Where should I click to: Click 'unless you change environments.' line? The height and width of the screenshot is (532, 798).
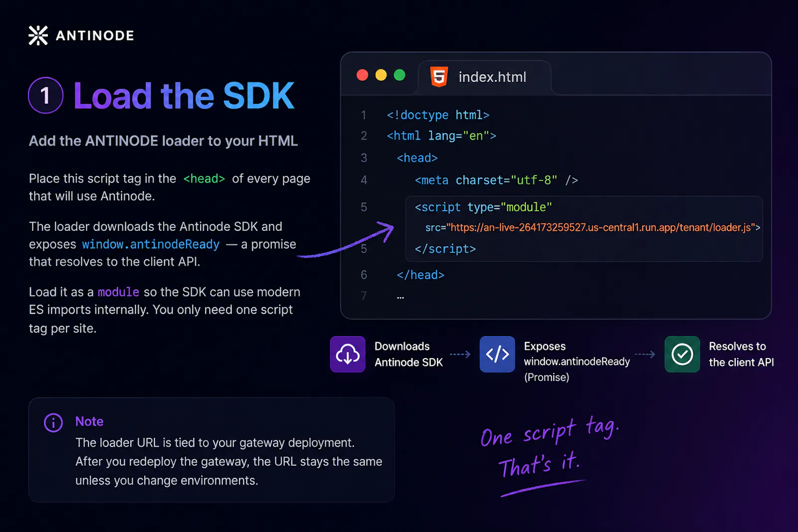pos(167,481)
